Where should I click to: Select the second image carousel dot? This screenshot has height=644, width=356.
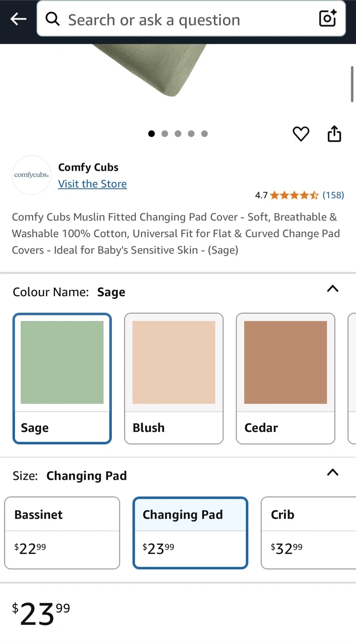pyautogui.click(x=165, y=134)
